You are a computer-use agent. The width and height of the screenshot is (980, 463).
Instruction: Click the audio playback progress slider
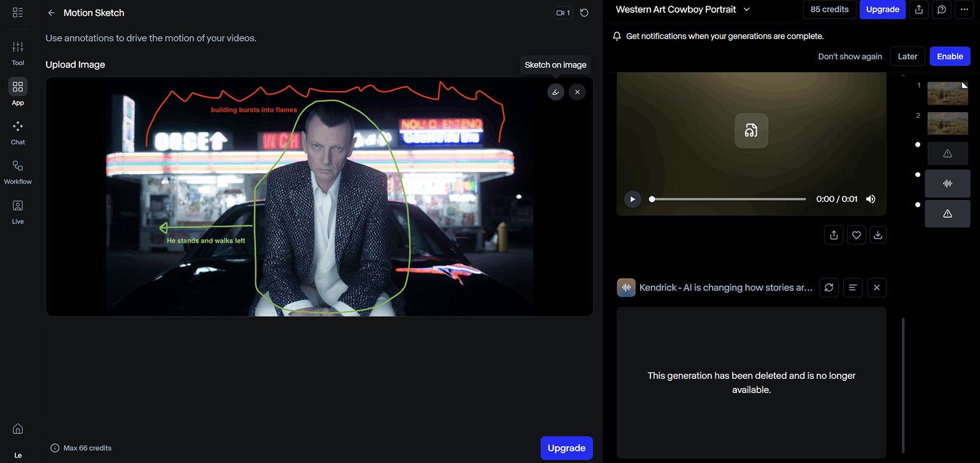click(x=728, y=199)
